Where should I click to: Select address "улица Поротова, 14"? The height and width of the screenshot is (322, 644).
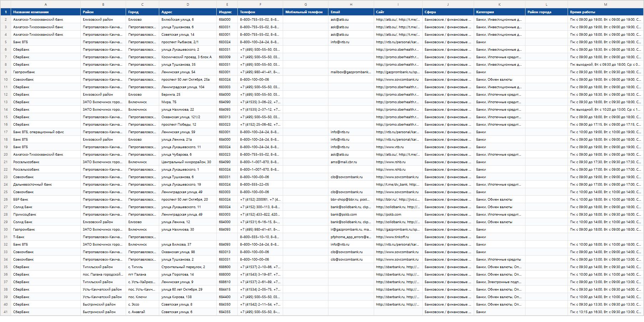pos(188,275)
